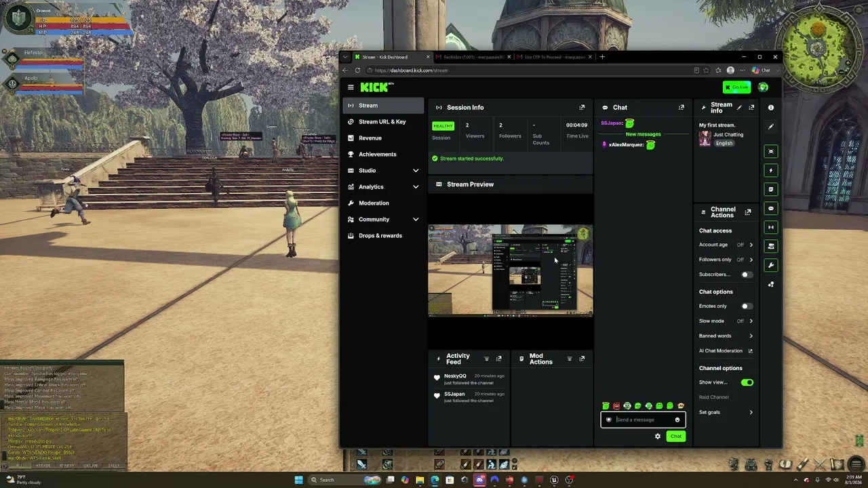
Task: Expand the Community sidebar section
Action: 383,220
